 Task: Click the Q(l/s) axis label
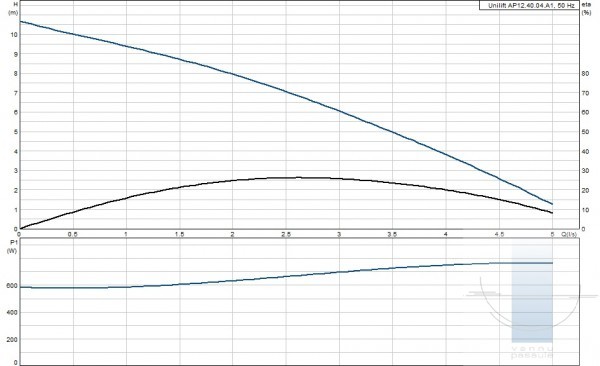[x=569, y=234]
